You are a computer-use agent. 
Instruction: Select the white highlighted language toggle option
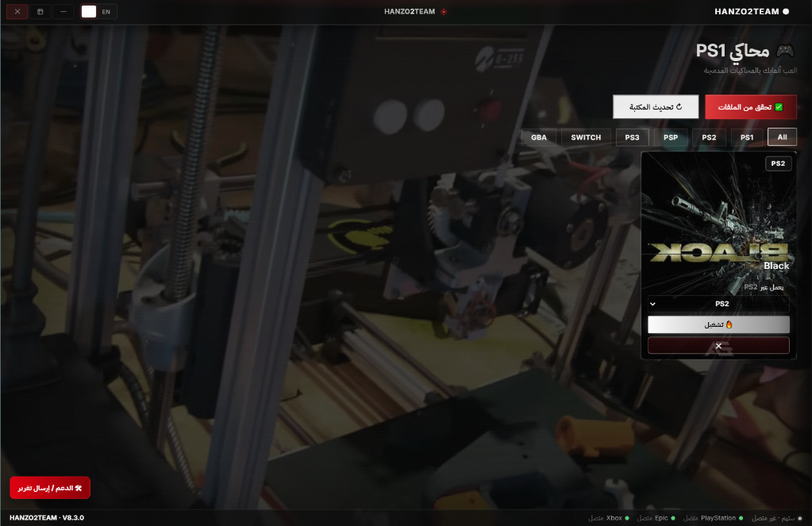pyautogui.click(x=89, y=11)
